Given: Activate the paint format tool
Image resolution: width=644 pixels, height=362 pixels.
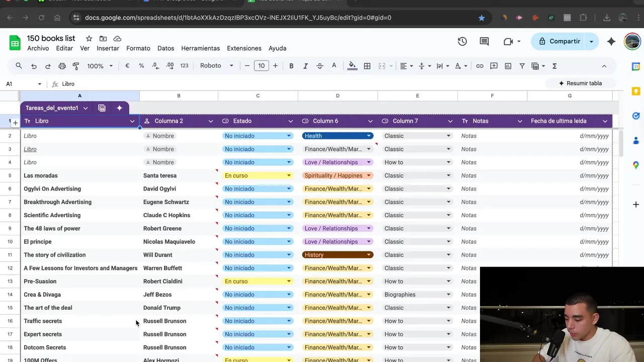Looking at the screenshot, I should (x=76, y=66).
